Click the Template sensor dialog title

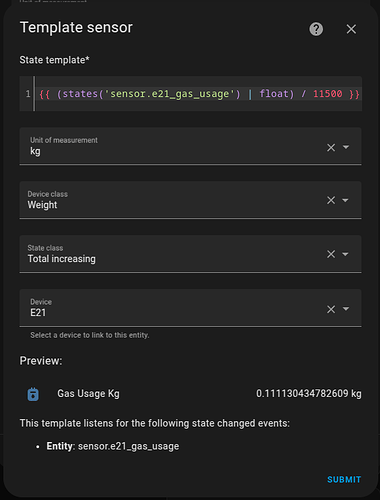click(76, 27)
